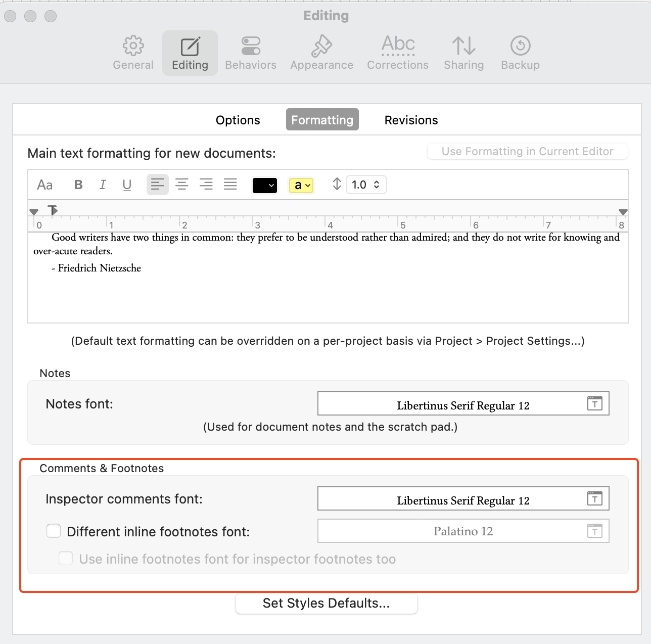Open the Appearance preferences pane
Image resolution: width=651 pixels, height=644 pixels.
pos(321,53)
